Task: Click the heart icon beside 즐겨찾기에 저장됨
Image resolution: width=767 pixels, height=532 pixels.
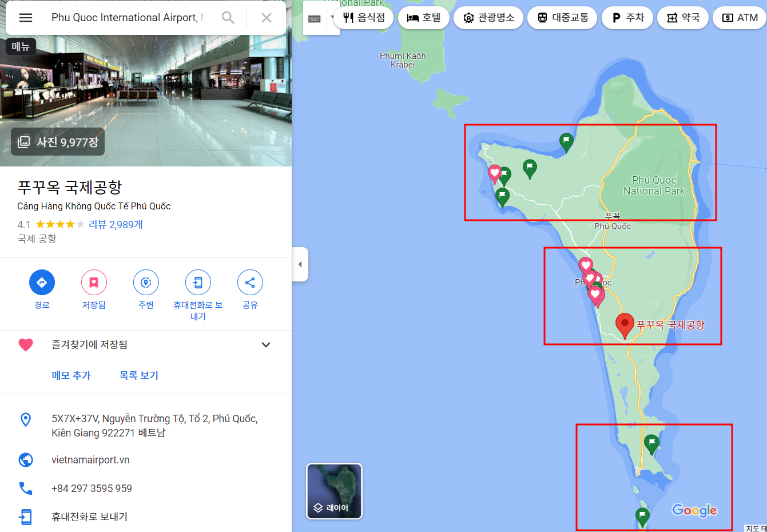Action: [x=26, y=344]
